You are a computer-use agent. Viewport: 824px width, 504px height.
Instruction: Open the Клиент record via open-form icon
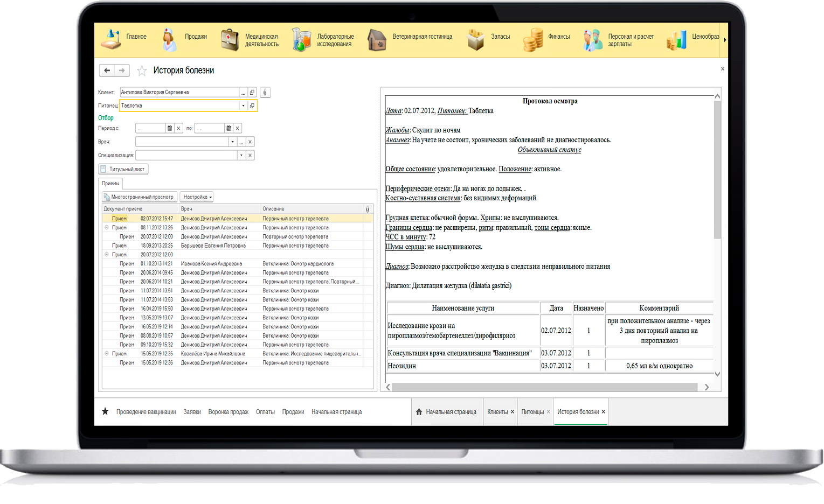252,92
